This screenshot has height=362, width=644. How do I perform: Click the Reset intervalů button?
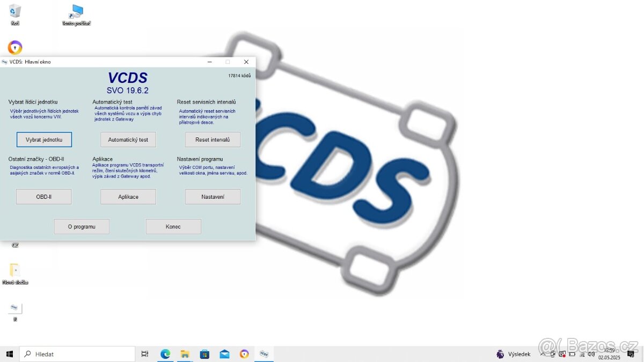213,139
